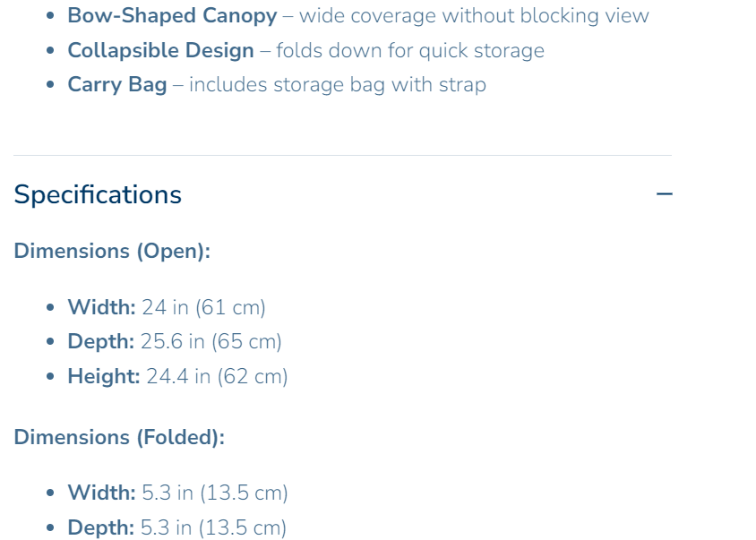
Task: Click the height value 24.4 in (62 cm)
Action: tap(217, 376)
